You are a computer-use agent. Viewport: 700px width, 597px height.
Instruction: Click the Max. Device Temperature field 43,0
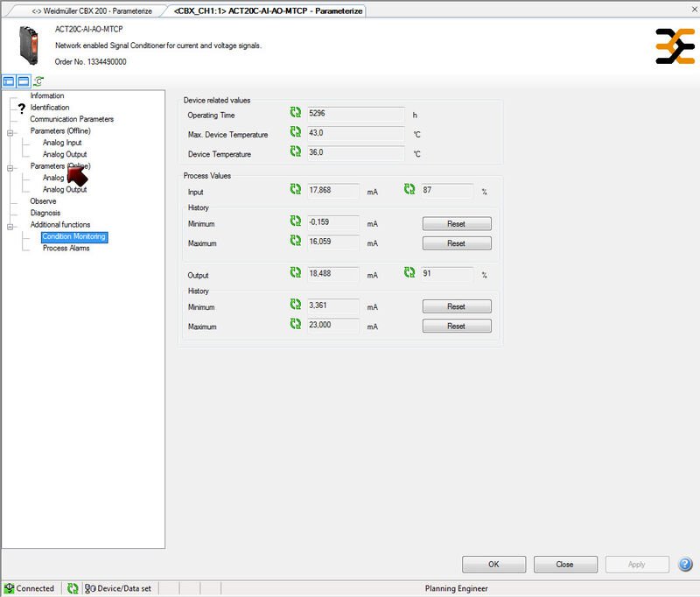click(x=356, y=134)
